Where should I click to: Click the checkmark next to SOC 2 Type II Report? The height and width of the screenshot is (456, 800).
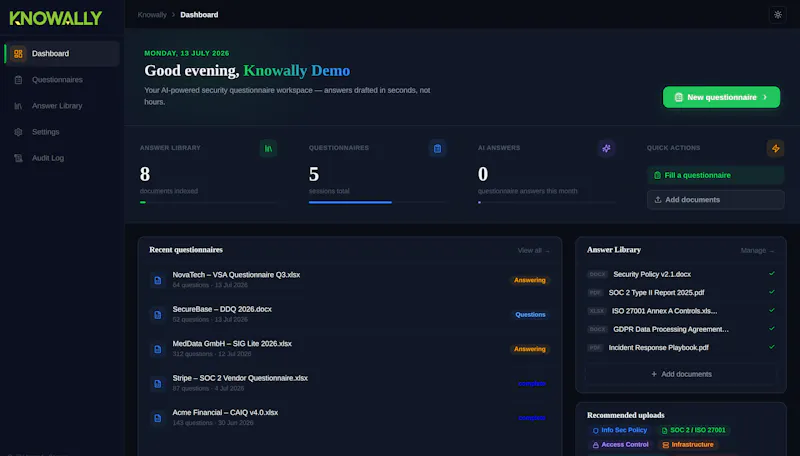(772, 292)
